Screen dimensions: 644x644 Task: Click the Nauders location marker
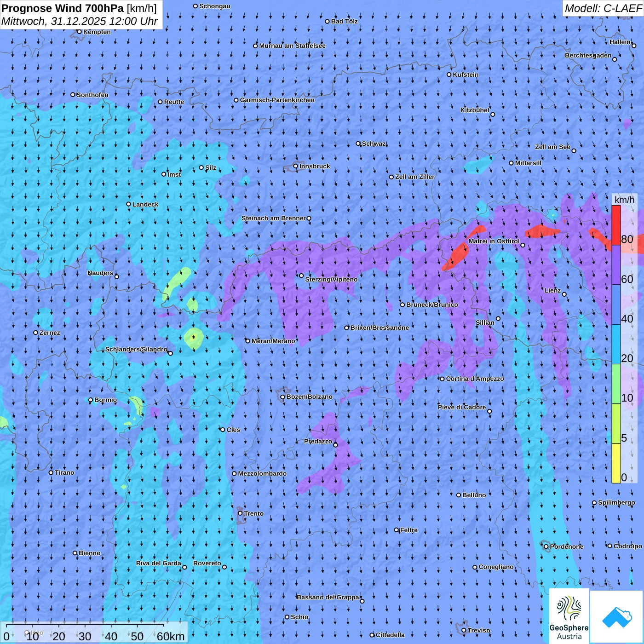coord(117,276)
